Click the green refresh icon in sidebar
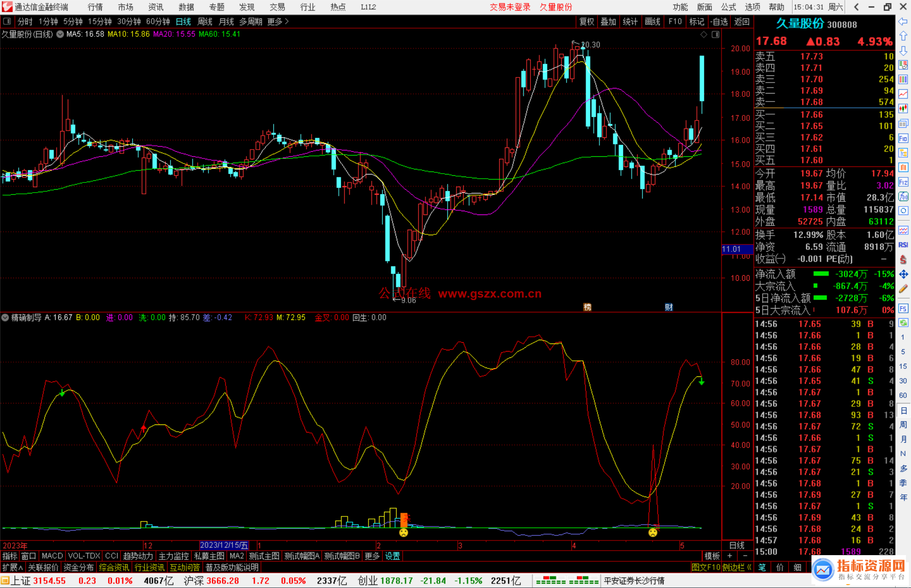This screenshot has height=588, width=911. click(x=903, y=323)
